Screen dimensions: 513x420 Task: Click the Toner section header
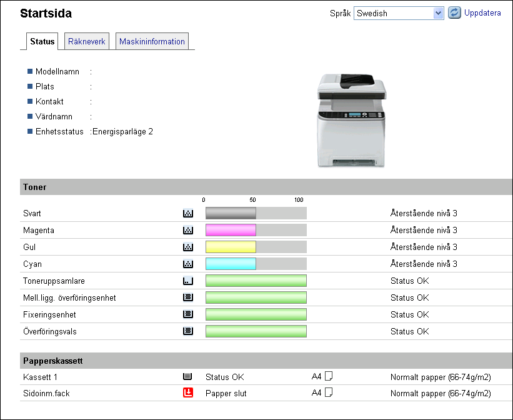(266, 187)
